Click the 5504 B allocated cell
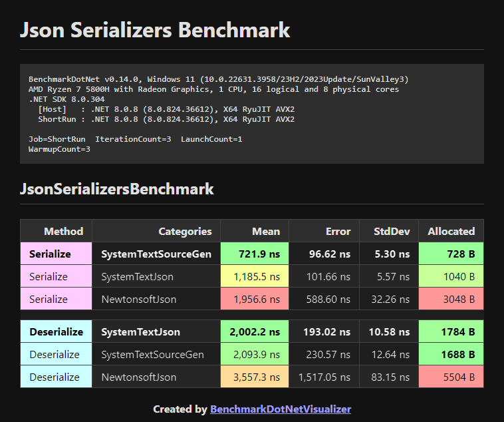 click(451, 377)
